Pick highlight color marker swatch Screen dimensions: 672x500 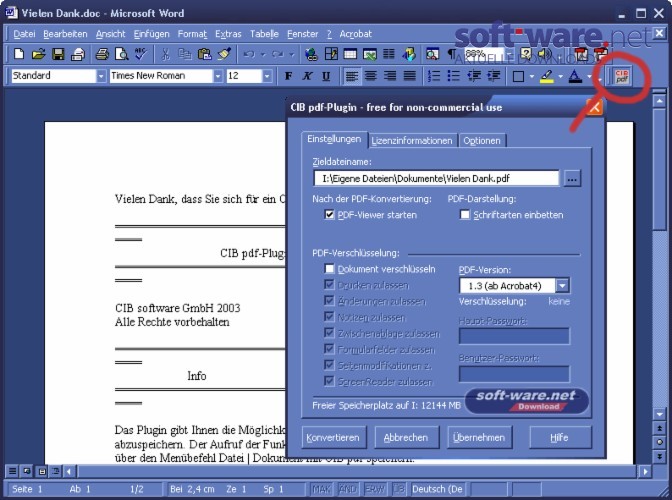(546, 76)
